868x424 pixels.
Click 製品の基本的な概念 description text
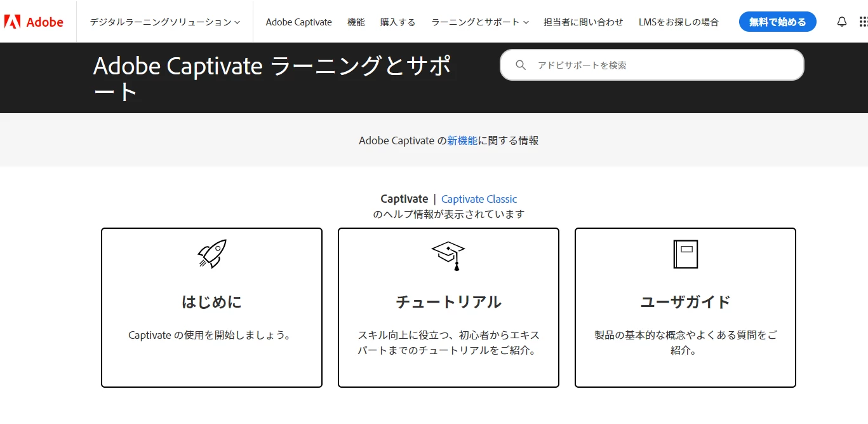686,343
